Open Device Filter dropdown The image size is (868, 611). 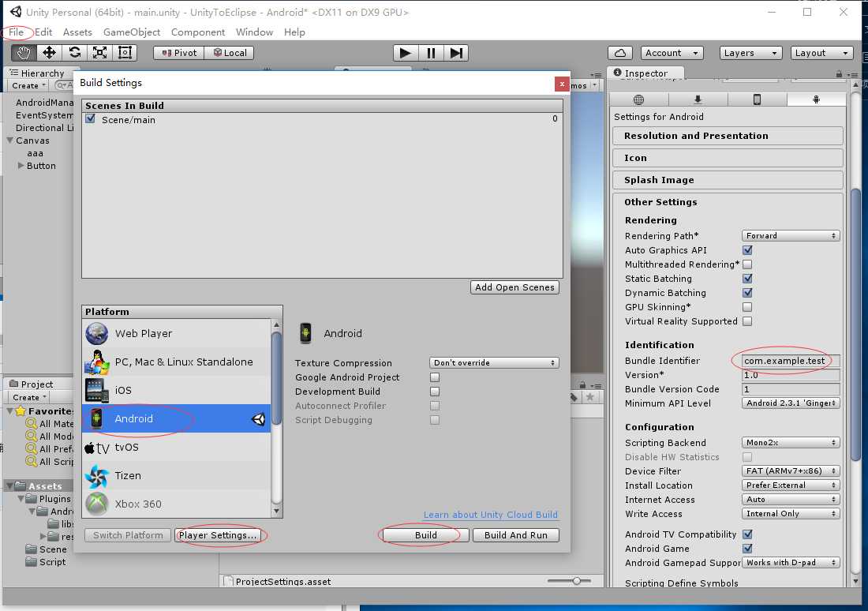791,470
